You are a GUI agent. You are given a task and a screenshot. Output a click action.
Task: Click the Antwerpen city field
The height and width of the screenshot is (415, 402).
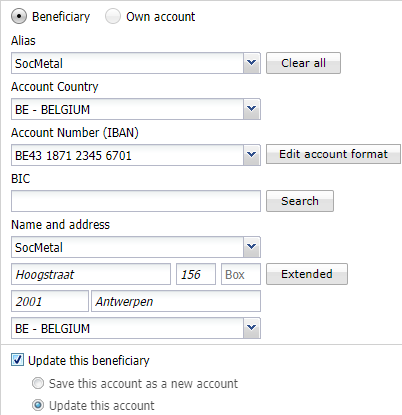tap(176, 301)
